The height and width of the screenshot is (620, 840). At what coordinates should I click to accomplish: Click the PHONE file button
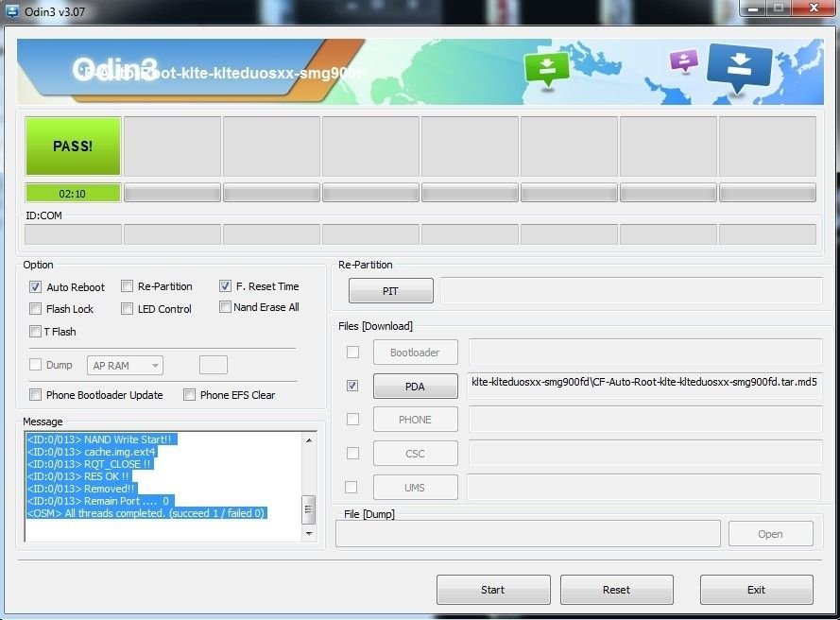(x=415, y=420)
